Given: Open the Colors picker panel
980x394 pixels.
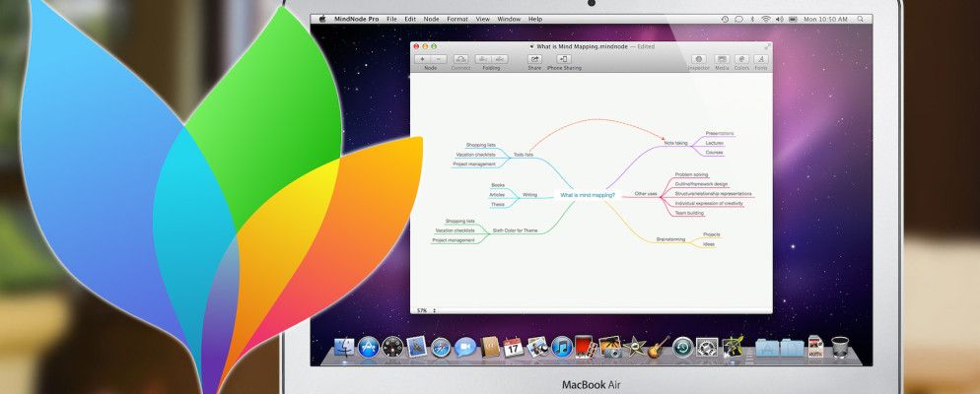Looking at the screenshot, I should (x=741, y=59).
